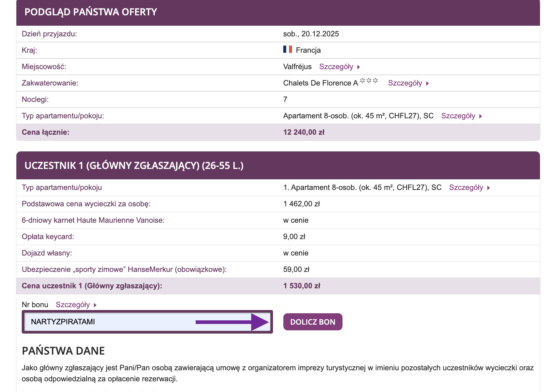Expand details arrow in the Typ apartamentu/pokoju: offer row

coord(480,116)
